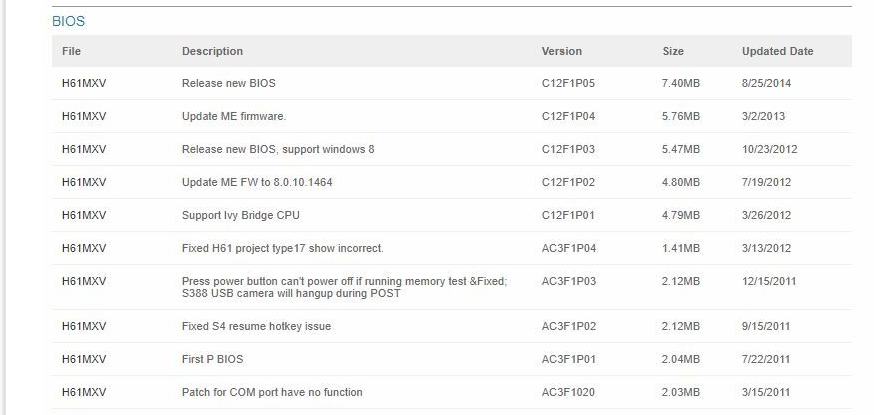
Task: Download H61MXV file for version C12F1P05
Action: pyautogui.click(x=84, y=83)
